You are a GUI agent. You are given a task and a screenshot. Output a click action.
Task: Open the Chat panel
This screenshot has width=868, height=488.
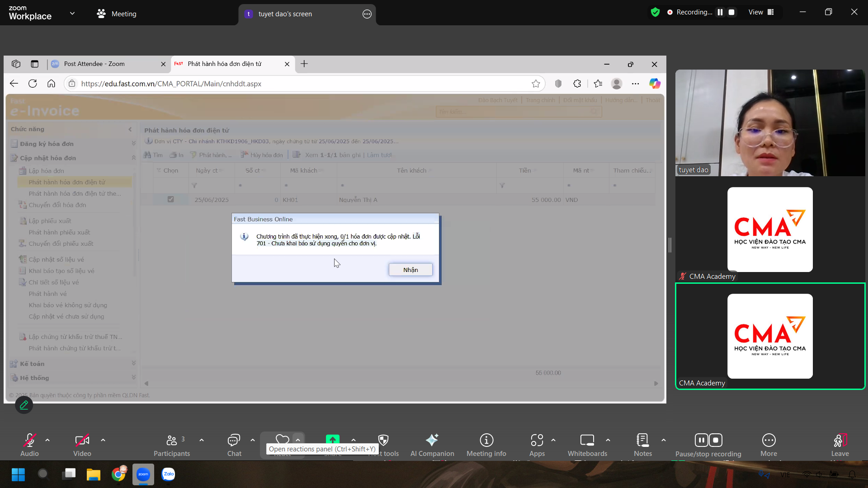pos(234,440)
